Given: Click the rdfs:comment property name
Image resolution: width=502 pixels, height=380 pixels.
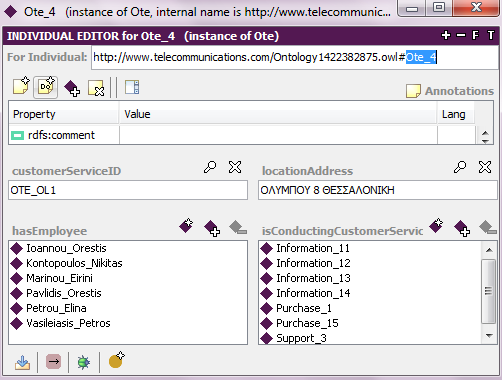Looking at the screenshot, I should (61, 135).
